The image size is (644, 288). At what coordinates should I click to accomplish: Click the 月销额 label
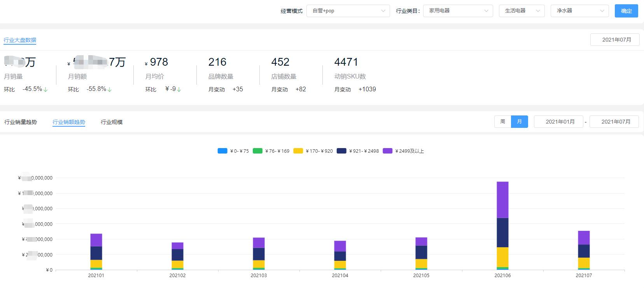pyautogui.click(x=77, y=77)
